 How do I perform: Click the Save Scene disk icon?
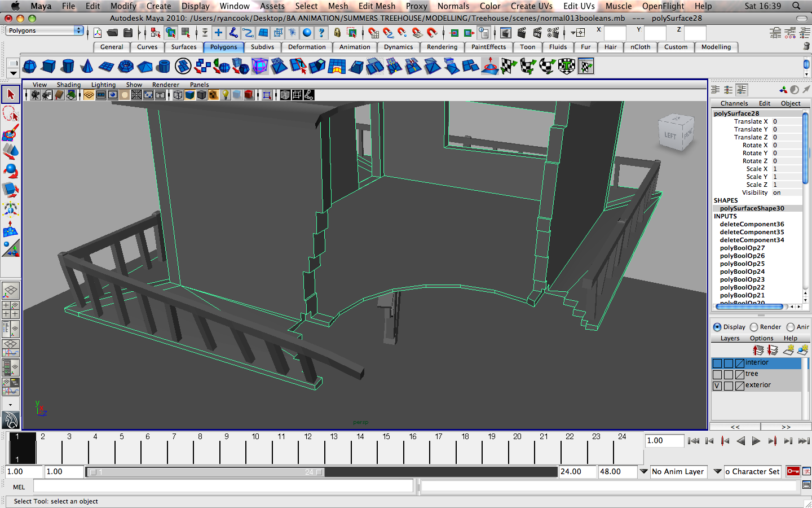(128, 33)
